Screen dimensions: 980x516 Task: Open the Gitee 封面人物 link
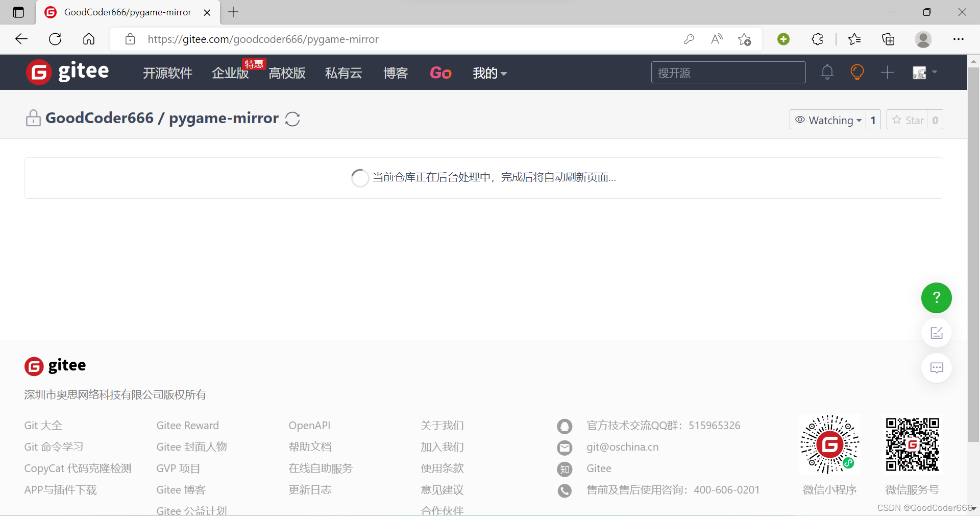[191, 447]
